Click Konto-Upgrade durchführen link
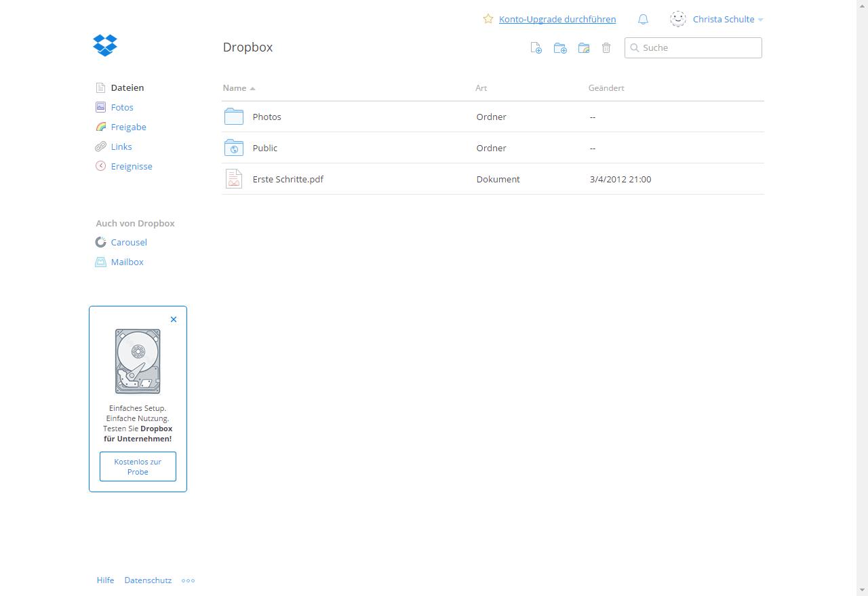868x596 pixels. coord(557,19)
